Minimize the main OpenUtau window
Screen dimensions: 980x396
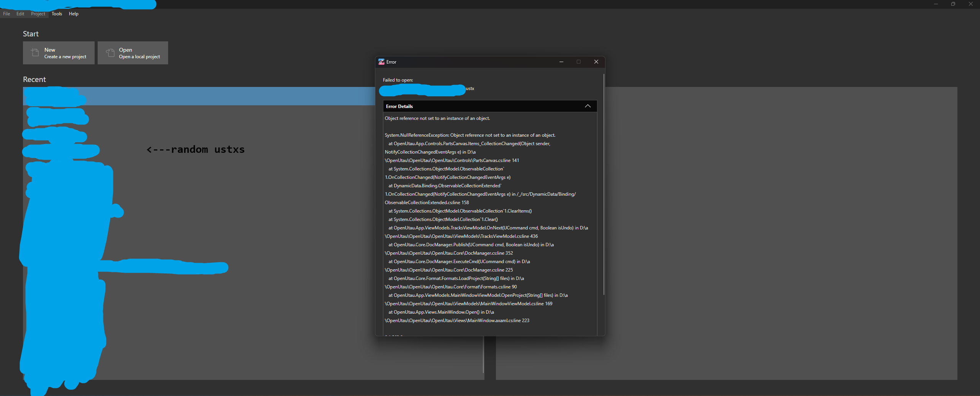[x=936, y=4]
